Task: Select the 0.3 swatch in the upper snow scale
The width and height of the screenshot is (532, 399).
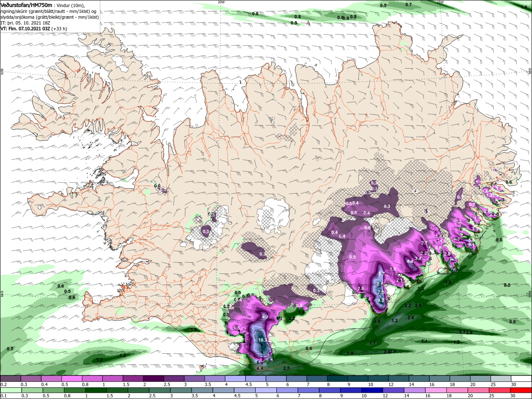Action: [31, 379]
